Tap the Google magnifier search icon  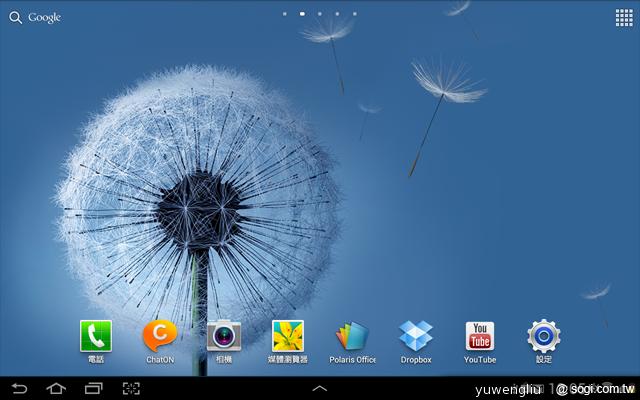point(15,17)
